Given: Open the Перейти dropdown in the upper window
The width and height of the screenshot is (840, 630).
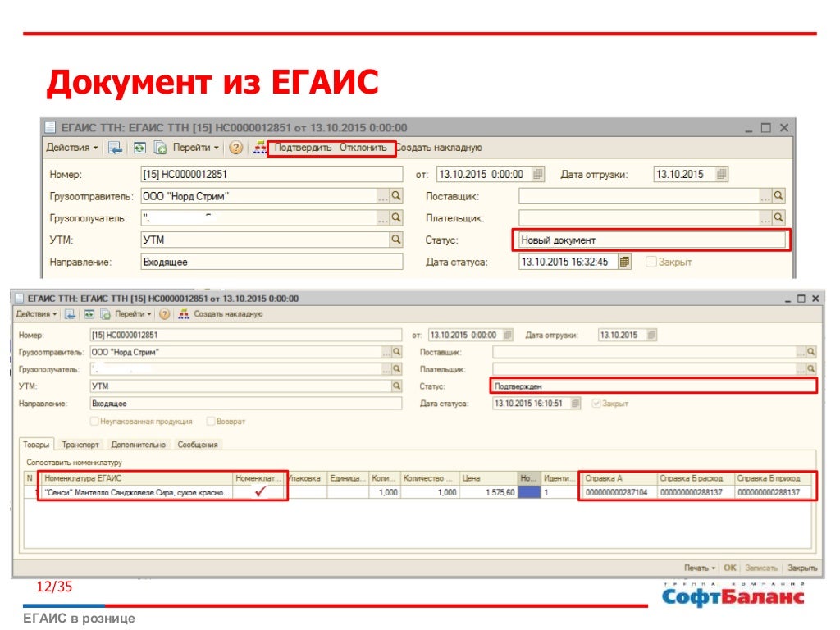Looking at the screenshot, I should pos(195,148).
